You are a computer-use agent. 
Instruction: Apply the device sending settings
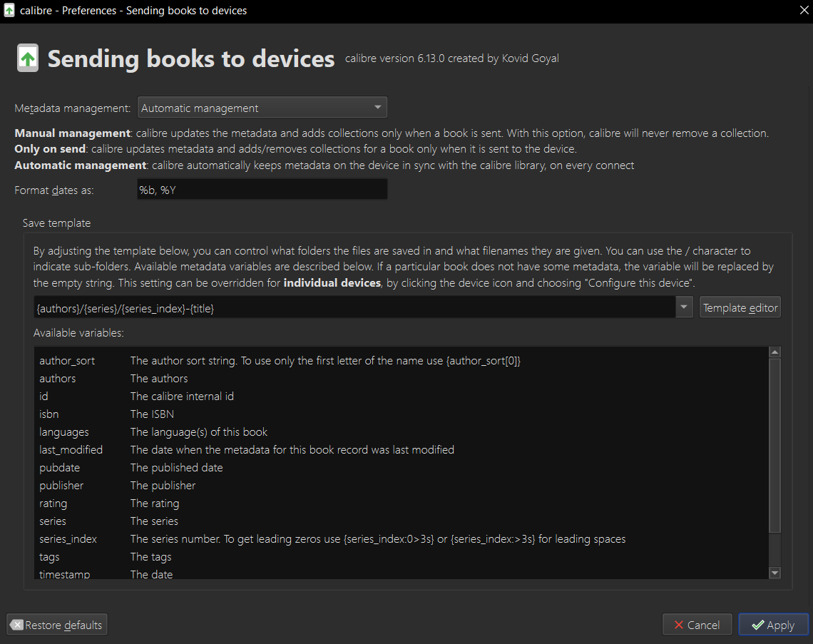tap(773, 625)
